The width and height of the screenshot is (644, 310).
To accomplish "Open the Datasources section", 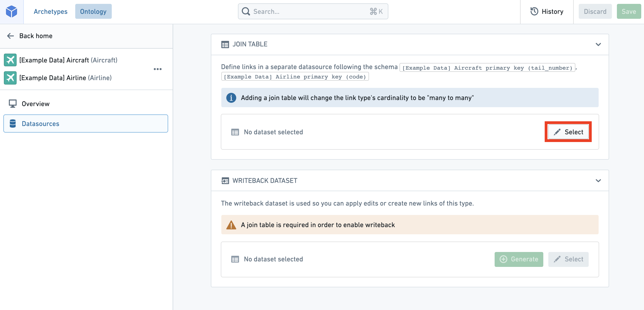I will tap(86, 124).
